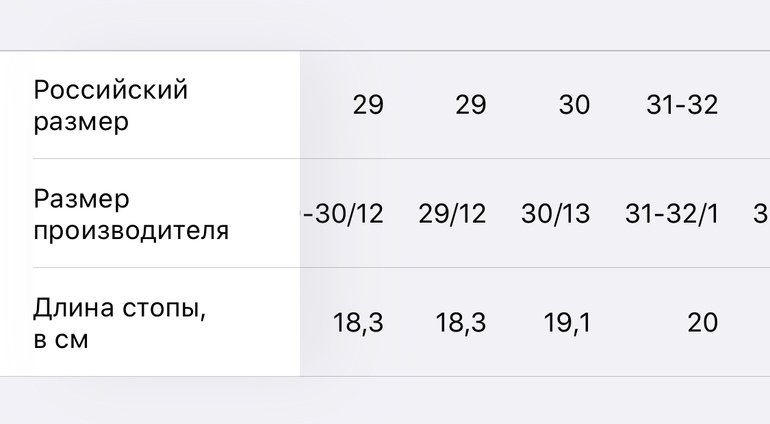Click the 'в см' unit text
Viewport: 770px width, 424px height.
point(61,339)
